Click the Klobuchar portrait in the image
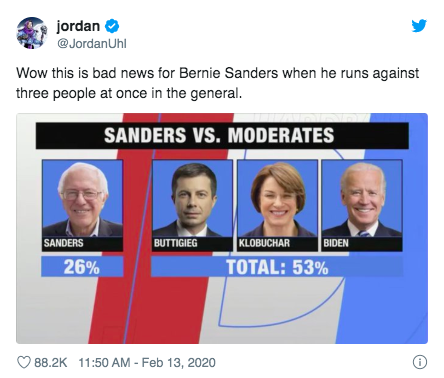The image size is (444, 378). (277, 198)
